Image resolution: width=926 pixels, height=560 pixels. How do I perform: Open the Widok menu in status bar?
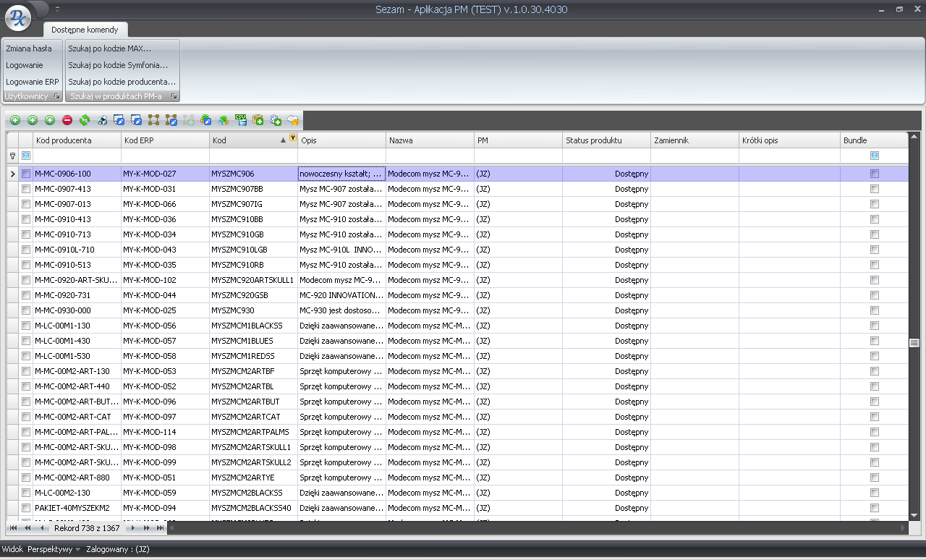(x=13, y=550)
